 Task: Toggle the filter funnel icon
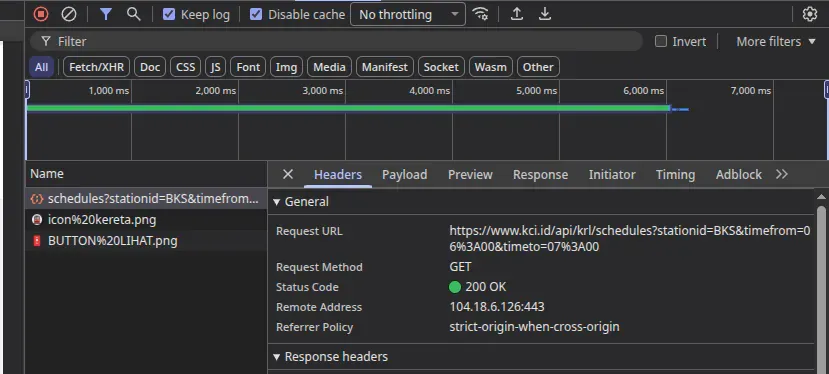(106, 14)
